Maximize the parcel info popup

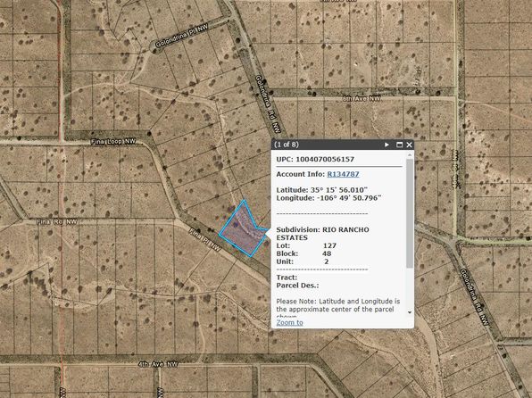[x=399, y=145]
